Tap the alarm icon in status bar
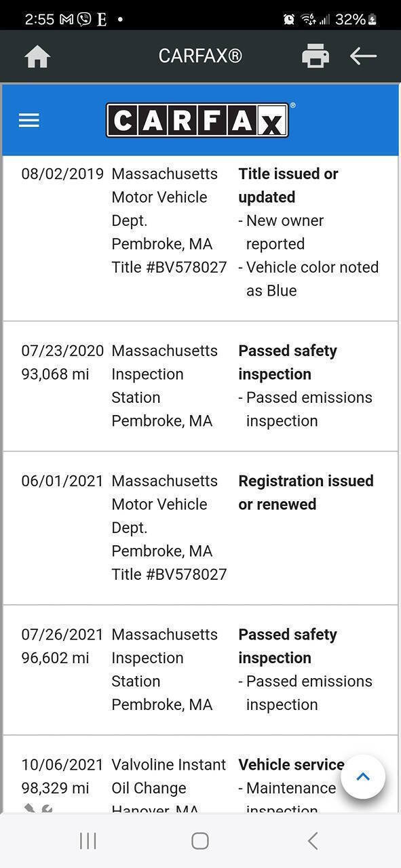This screenshot has width=401, height=868. (x=289, y=19)
